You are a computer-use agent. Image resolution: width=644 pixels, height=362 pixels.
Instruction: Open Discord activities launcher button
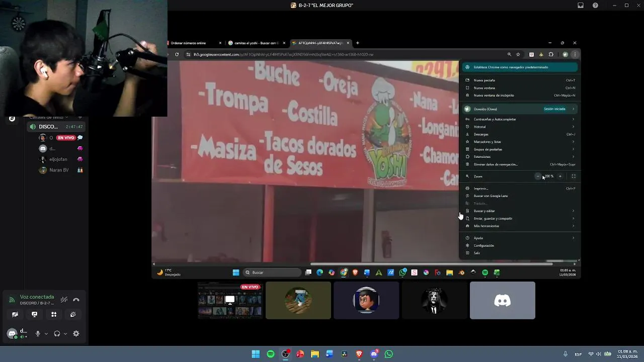tap(54, 314)
